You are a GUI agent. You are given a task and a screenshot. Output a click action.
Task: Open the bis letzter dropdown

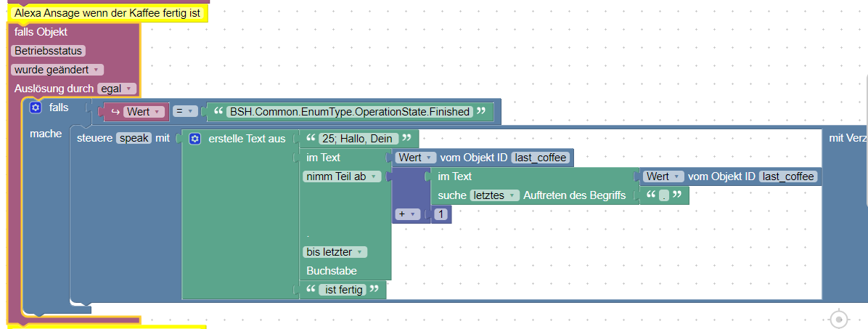[335, 252]
